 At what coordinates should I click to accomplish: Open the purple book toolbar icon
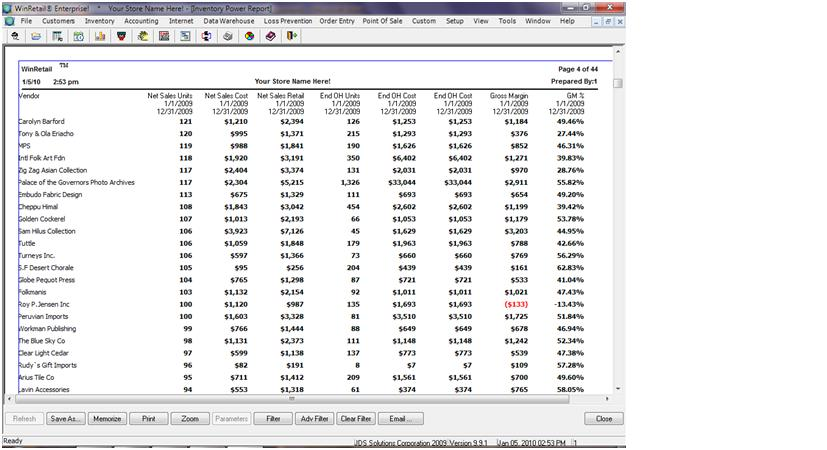point(270,36)
